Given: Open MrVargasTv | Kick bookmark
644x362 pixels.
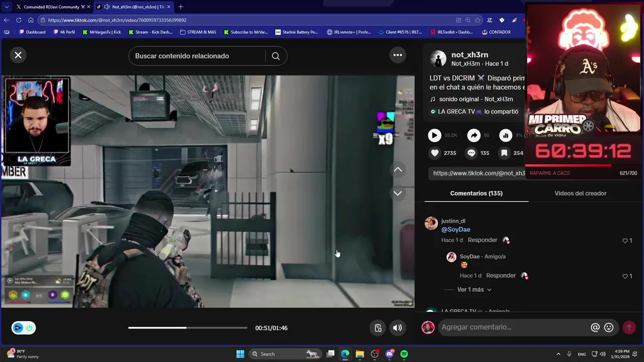Looking at the screenshot, I should [102, 32].
